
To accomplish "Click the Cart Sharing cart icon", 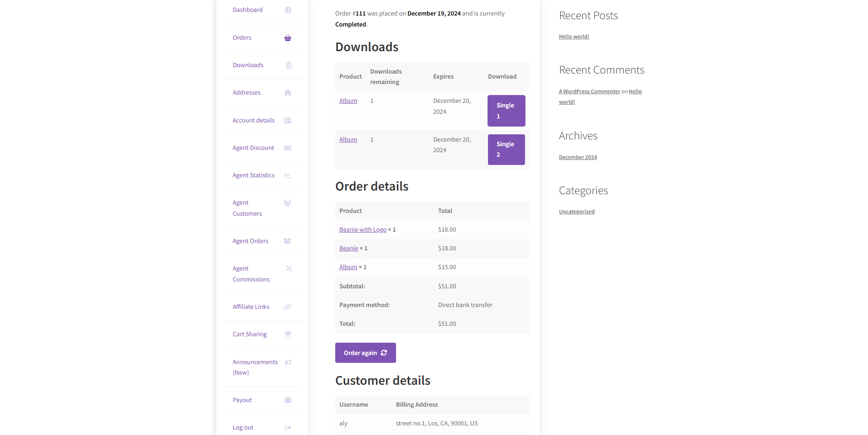I will 288,334.
